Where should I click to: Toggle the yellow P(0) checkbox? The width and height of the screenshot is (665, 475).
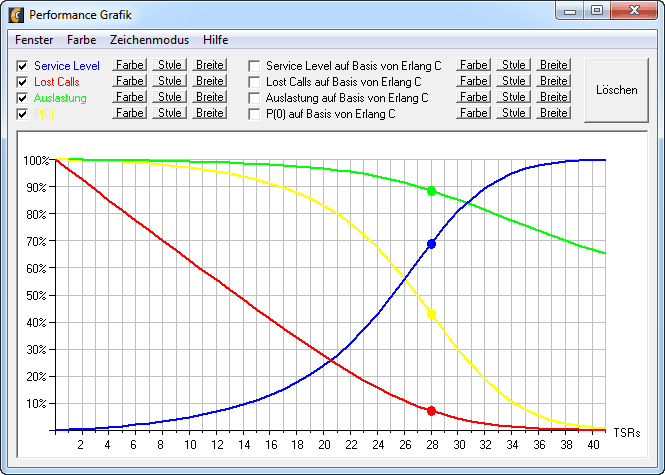[x=22, y=114]
